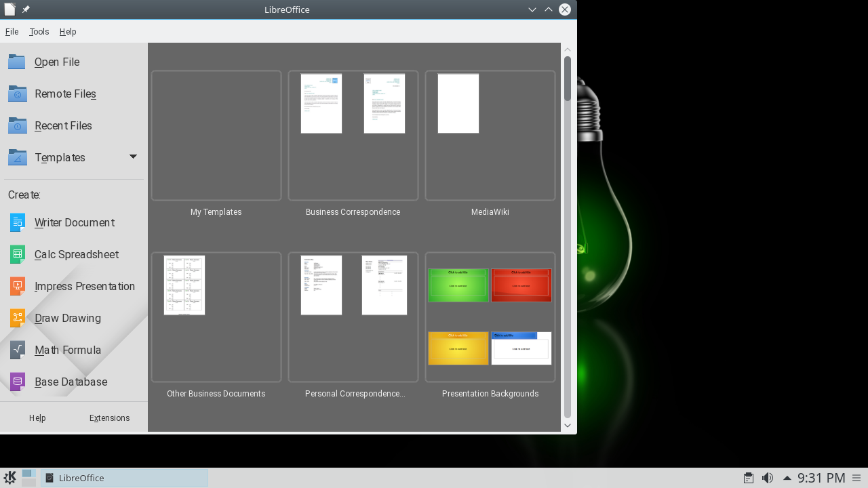Click the Base Database icon
Image resolution: width=868 pixels, height=488 pixels.
(18, 382)
